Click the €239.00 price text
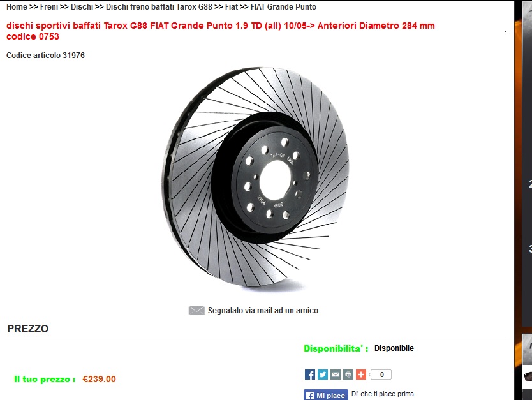Image resolution: width=532 pixels, height=400 pixels. (x=99, y=379)
